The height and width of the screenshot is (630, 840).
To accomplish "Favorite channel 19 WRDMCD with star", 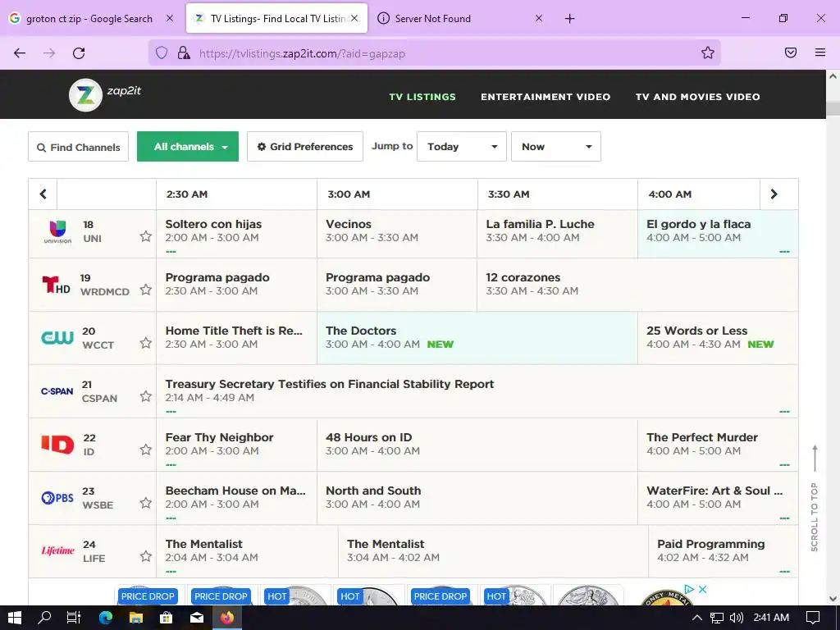I will coord(146,290).
